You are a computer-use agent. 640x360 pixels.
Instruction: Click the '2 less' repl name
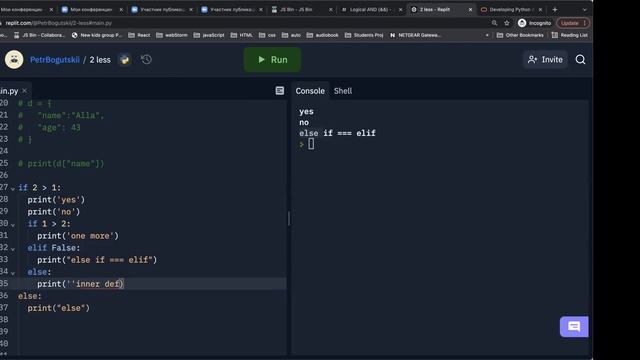100,60
